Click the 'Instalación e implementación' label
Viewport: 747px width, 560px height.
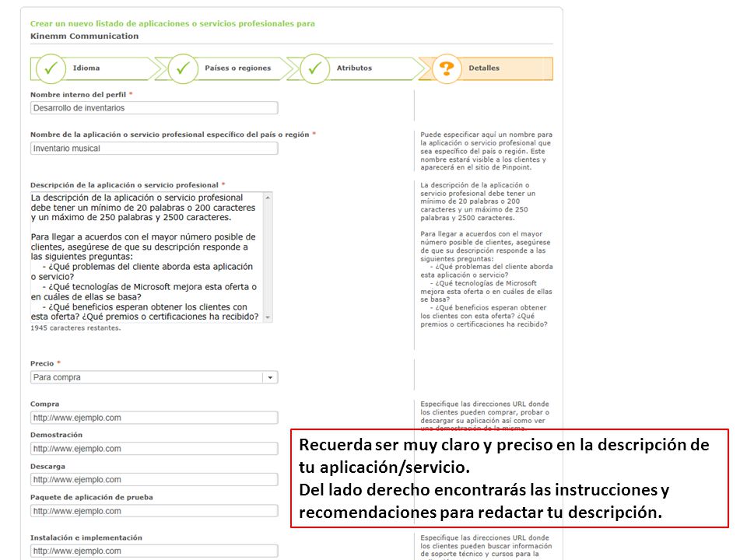(86, 537)
